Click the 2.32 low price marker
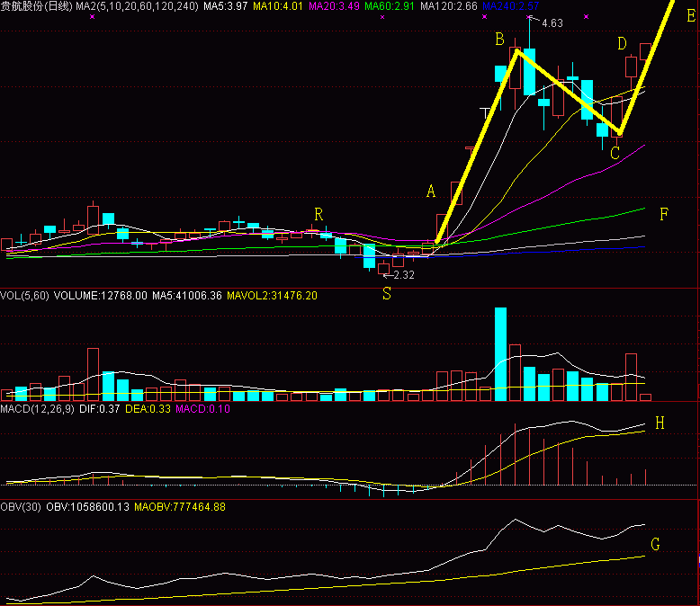 [403, 275]
